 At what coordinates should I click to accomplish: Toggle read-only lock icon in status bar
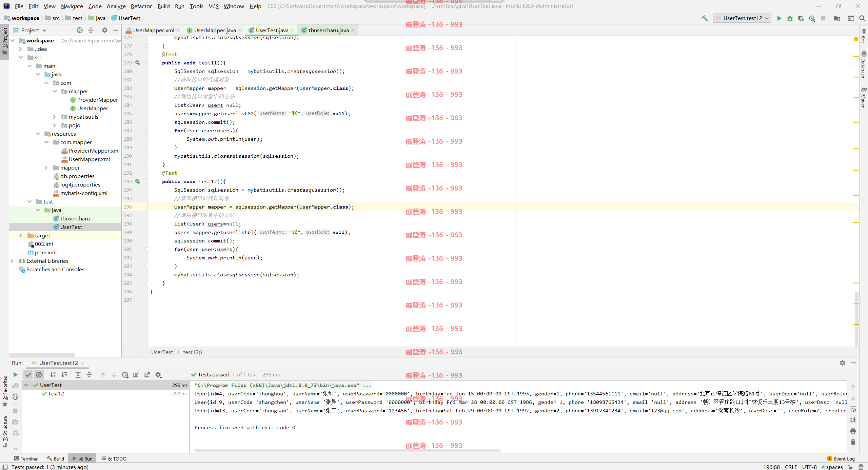pyautogui.click(x=850, y=467)
